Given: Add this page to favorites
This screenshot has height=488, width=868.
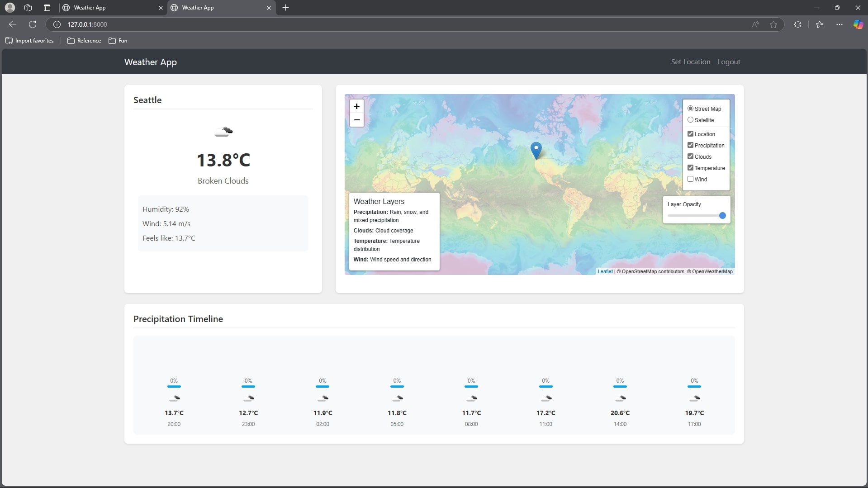Looking at the screenshot, I should (x=773, y=24).
